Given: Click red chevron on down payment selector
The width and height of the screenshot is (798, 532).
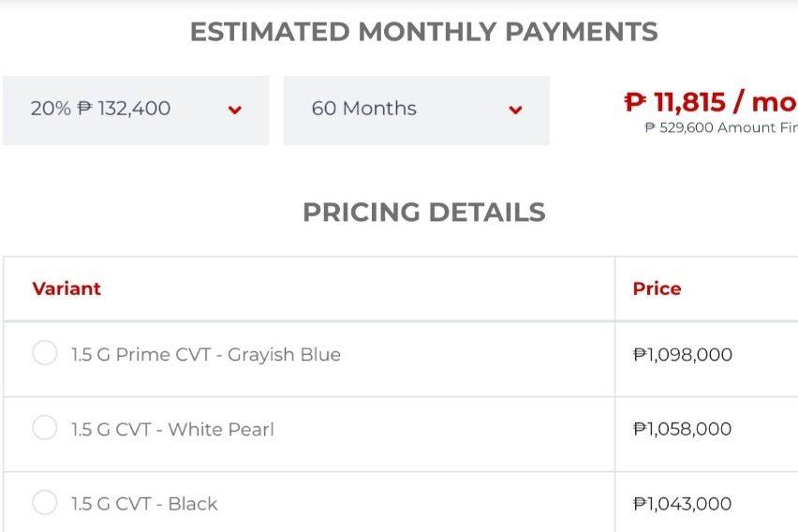Looking at the screenshot, I should (x=234, y=110).
